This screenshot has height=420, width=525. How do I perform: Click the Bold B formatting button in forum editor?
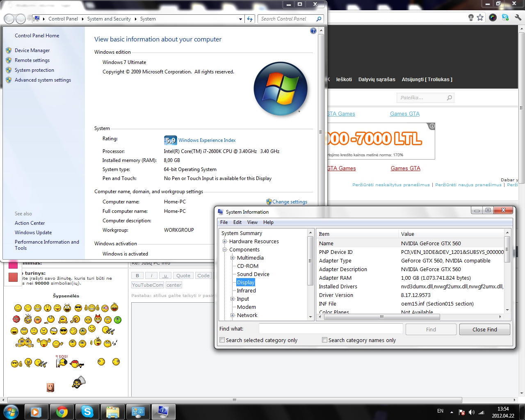[137, 276]
